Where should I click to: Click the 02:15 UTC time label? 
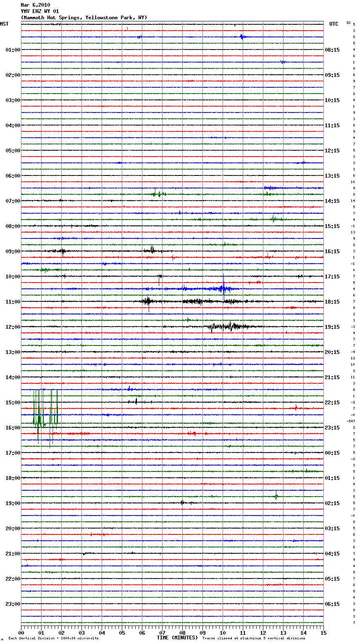332,503
